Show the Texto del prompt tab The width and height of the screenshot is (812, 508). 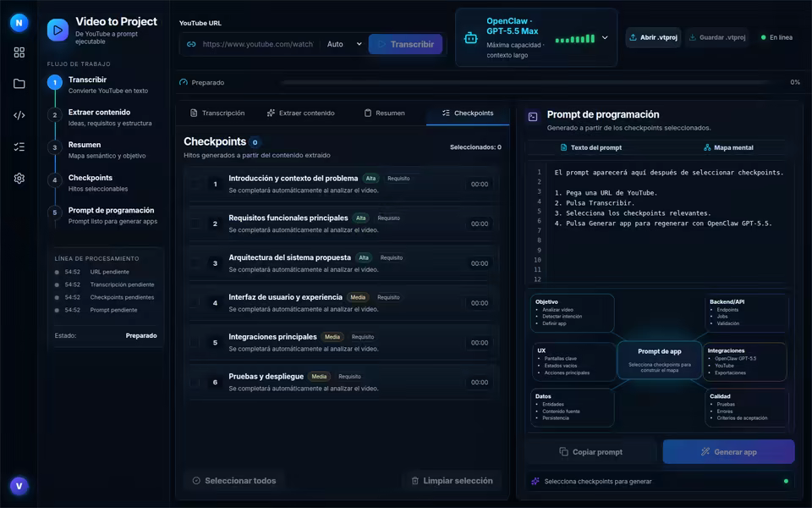591,147
